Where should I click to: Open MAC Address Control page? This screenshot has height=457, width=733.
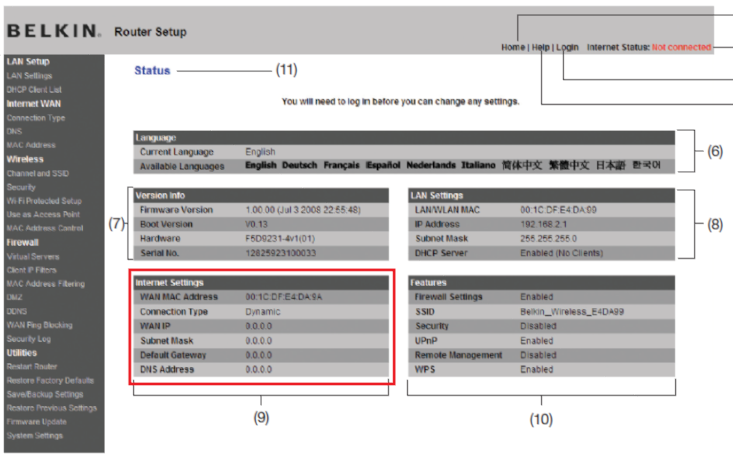45,228
